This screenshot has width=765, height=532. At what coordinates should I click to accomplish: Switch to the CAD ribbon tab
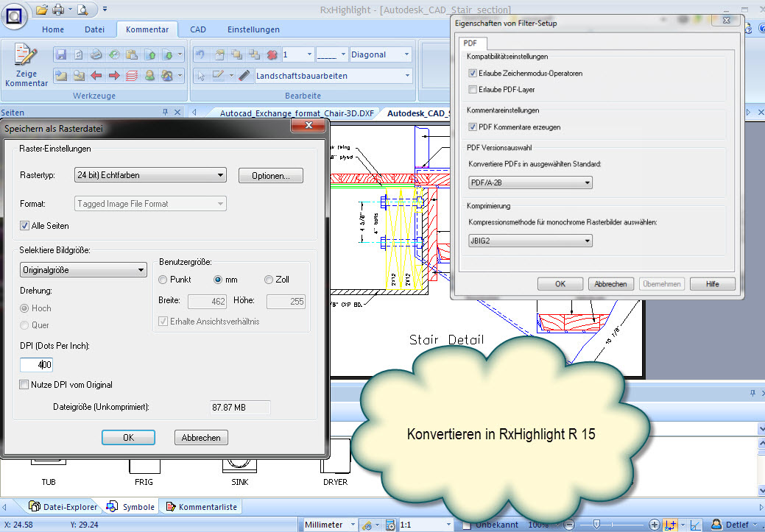point(198,29)
